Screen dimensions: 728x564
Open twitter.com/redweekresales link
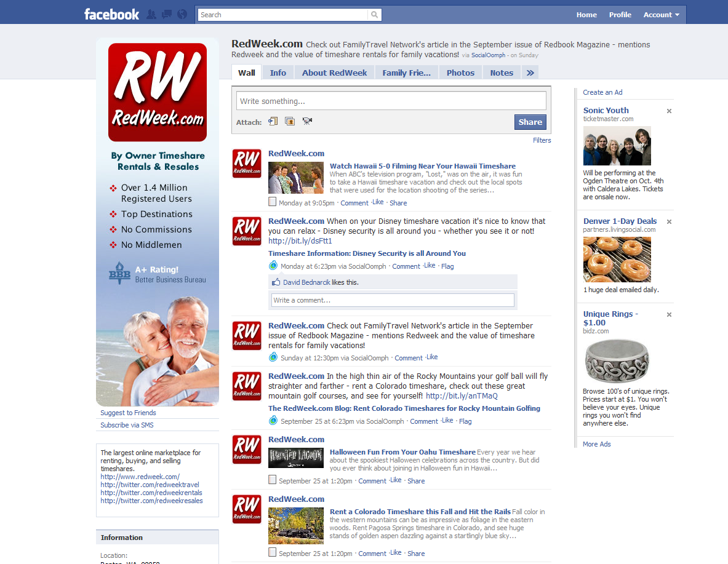tap(152, 501)
